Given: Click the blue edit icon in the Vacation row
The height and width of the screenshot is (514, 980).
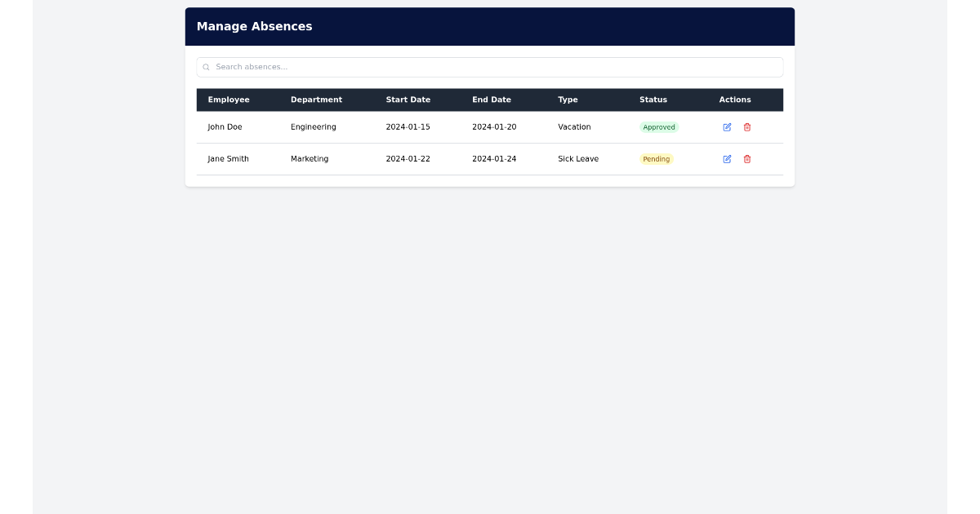Looking at the screenshot, I should tap(727, 127).
